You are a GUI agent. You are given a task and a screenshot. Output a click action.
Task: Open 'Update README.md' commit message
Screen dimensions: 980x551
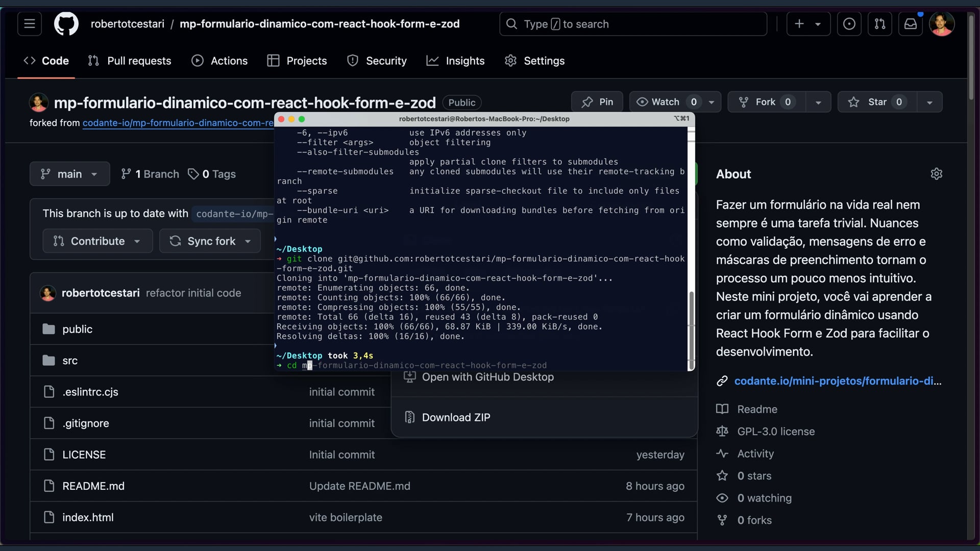coord(360,486)
